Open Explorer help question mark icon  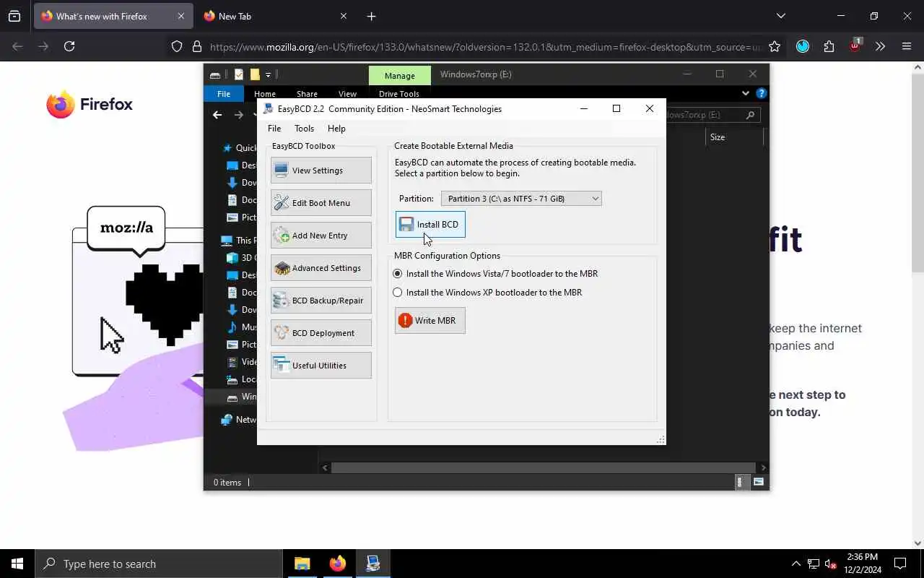click(761, 93)
